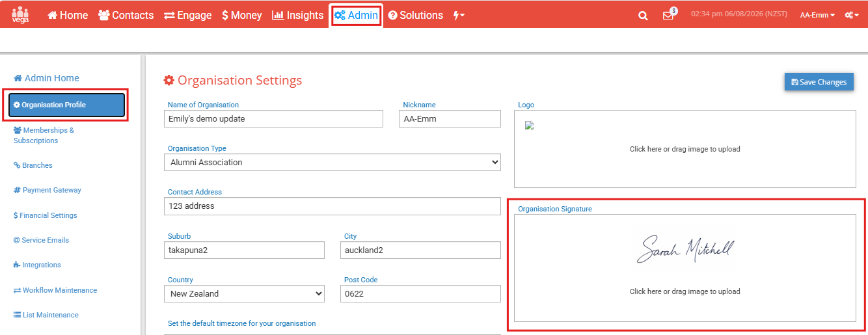
Task: Click the date and time text
Action: [x=739, y=14]
